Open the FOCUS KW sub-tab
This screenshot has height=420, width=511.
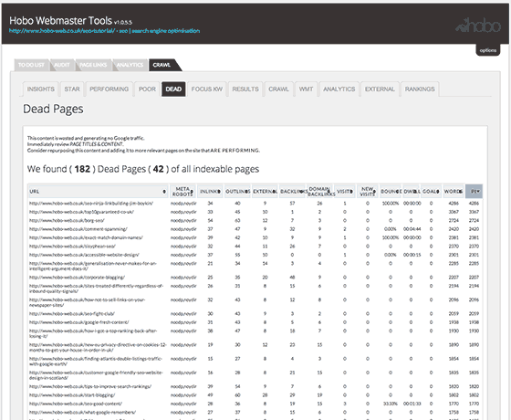pos(207,89)
